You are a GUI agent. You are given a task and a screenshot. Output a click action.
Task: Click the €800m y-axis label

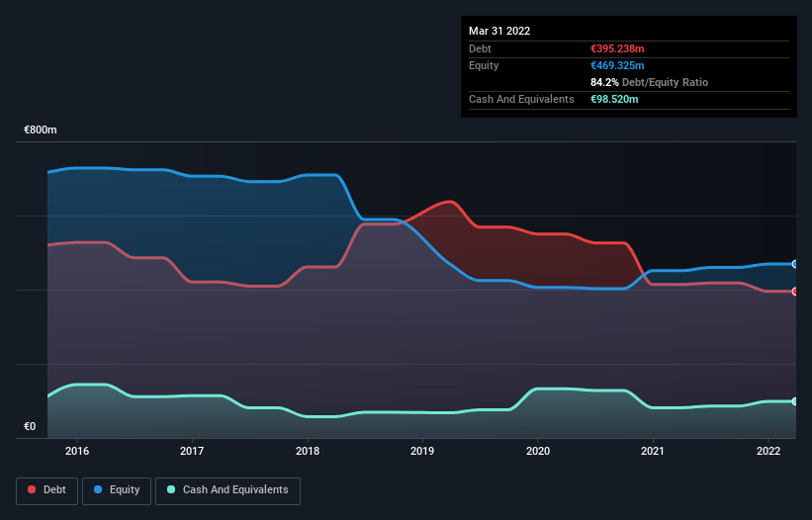coord(41,130)
